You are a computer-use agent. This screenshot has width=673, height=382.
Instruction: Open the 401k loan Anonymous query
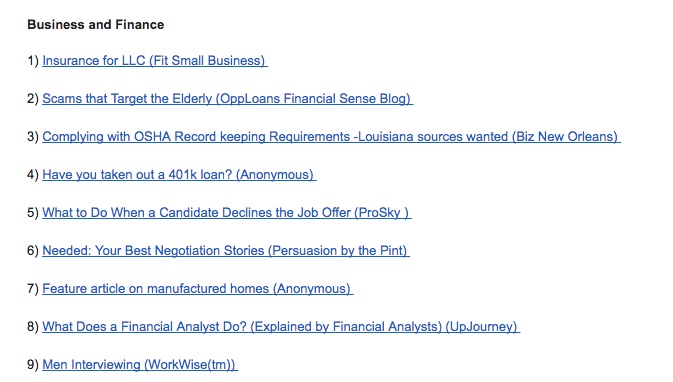pos(179,175)
